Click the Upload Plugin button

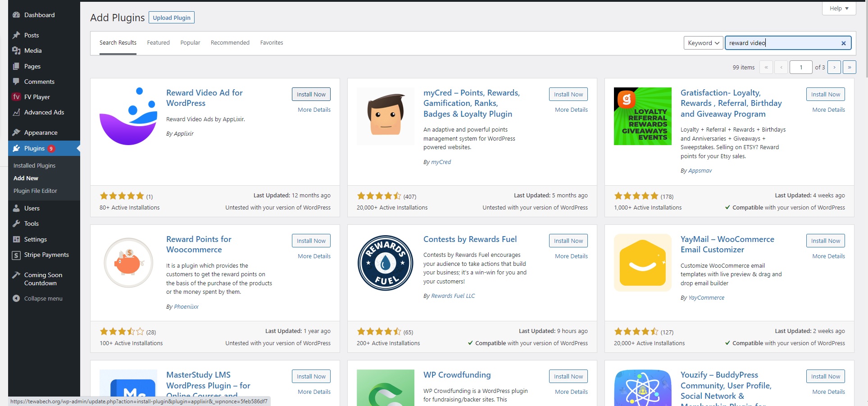(x=172, y=18)
